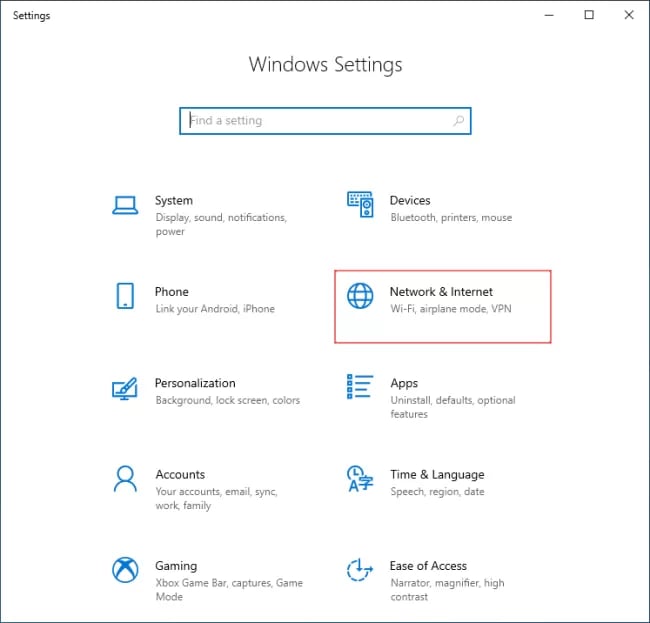Click "Narrator, magnifier, high contrast" description
The width and height of the screenshot is (650, 623).
click(x=447, y=590)
